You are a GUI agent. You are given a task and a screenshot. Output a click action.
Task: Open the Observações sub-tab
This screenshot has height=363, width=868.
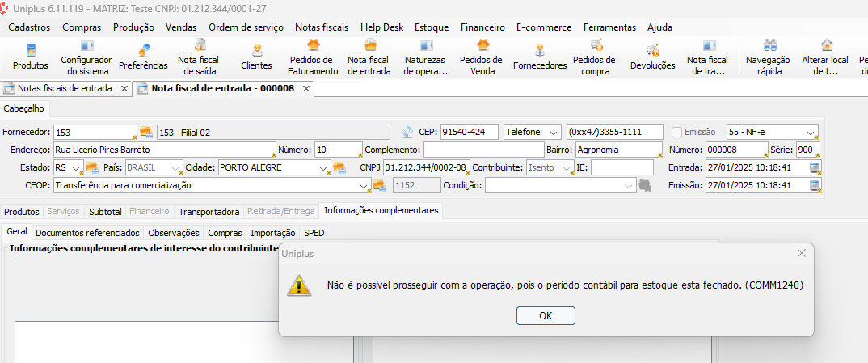[173, 233]
